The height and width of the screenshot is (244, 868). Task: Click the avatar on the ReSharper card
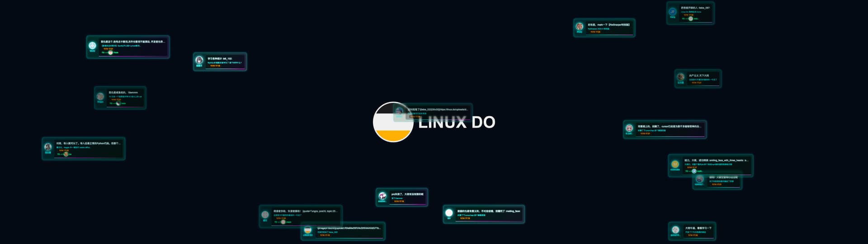[579, 26]
